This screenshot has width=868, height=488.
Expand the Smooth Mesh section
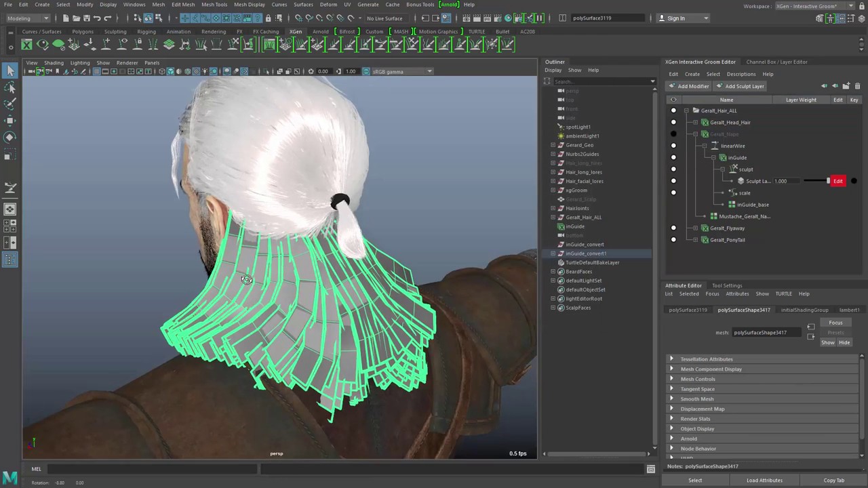(764, 399)
